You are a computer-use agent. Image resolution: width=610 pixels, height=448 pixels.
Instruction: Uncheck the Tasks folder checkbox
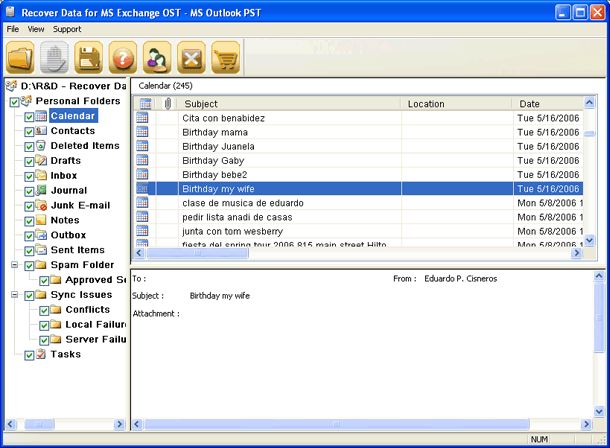[29, 355]
